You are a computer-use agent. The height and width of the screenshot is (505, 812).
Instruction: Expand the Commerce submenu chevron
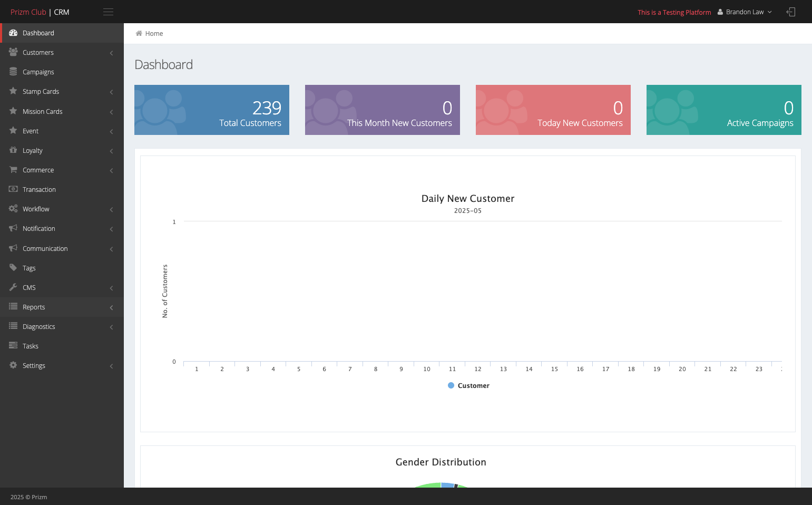pyautogui.click(x=111, y=170)
